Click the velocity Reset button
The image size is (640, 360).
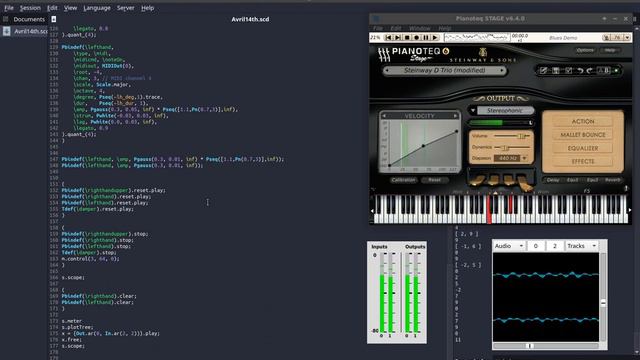pos(434,180)
